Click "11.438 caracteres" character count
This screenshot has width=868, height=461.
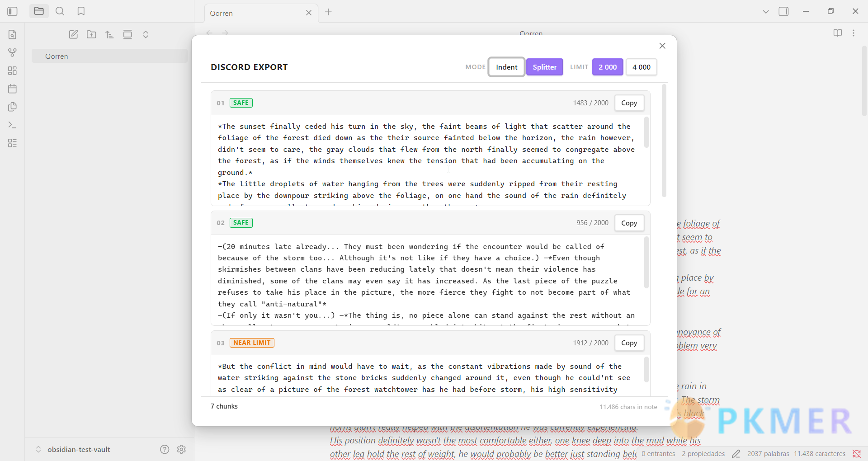coord(820,454)
